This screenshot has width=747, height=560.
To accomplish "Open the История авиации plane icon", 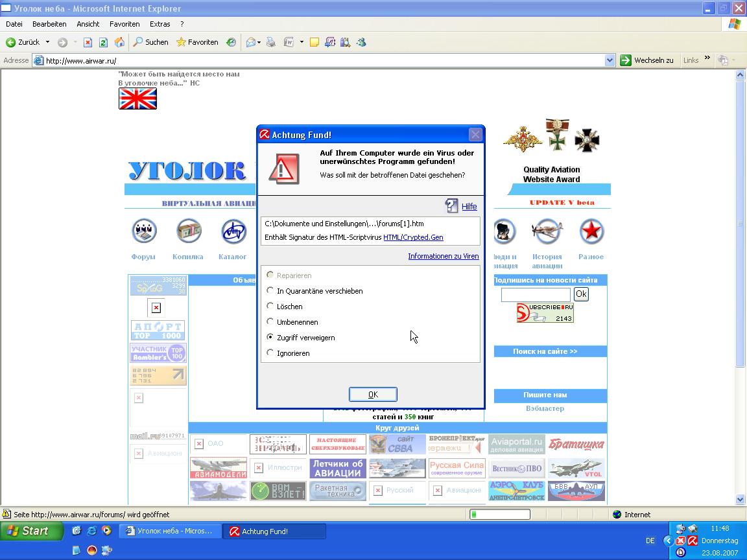I will 547,231.
